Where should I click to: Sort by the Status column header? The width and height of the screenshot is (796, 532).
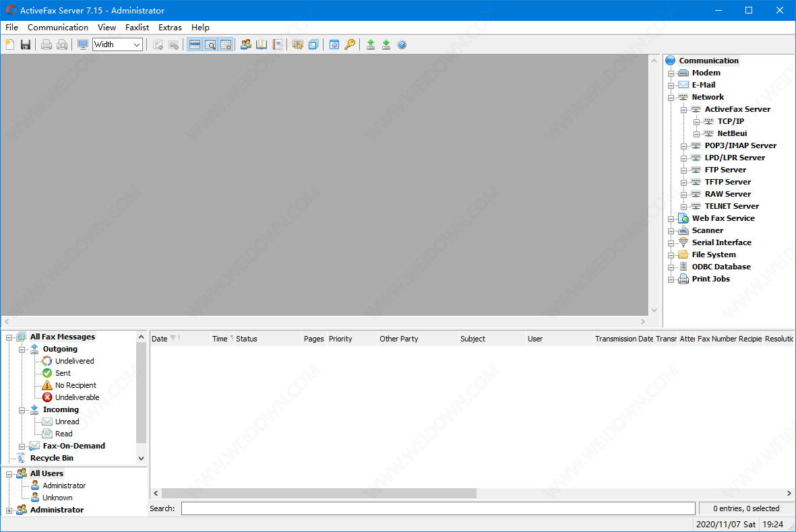point(268,339)
